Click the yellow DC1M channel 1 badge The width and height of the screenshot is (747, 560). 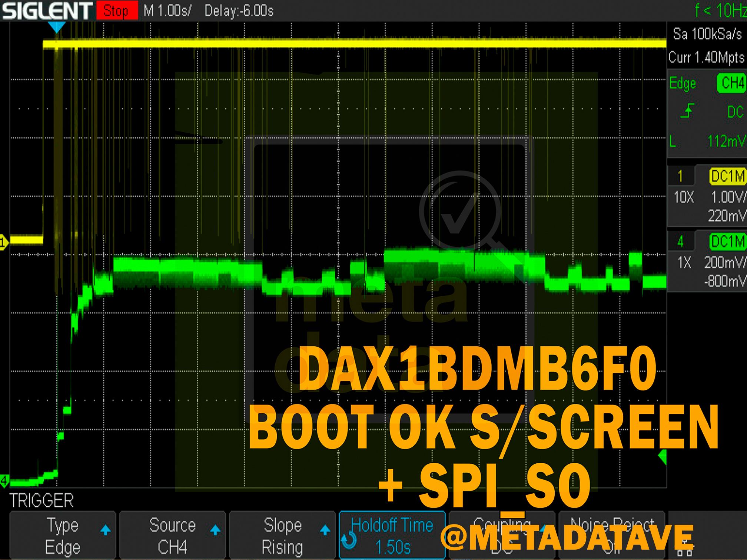pos(727,176)
